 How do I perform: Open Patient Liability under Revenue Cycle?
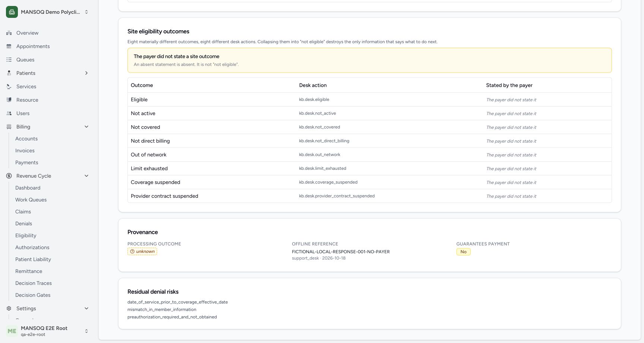[33, 259]
